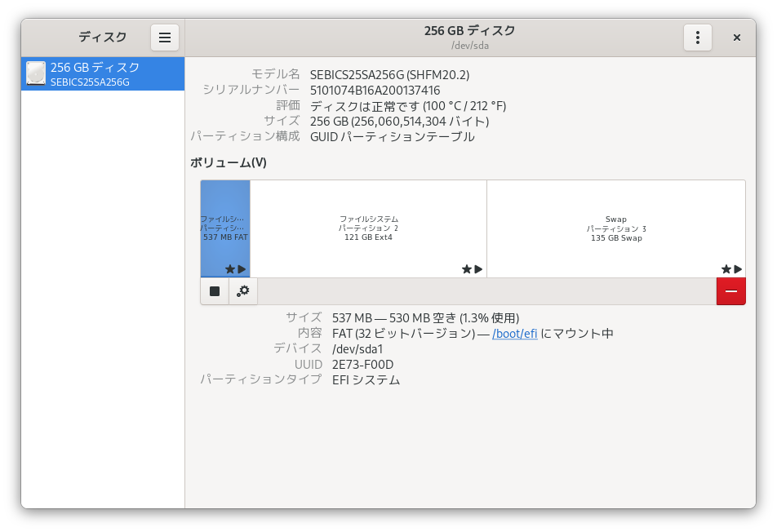
Task: Unmount the selected partition with stop button
Action: click(215, 291)
